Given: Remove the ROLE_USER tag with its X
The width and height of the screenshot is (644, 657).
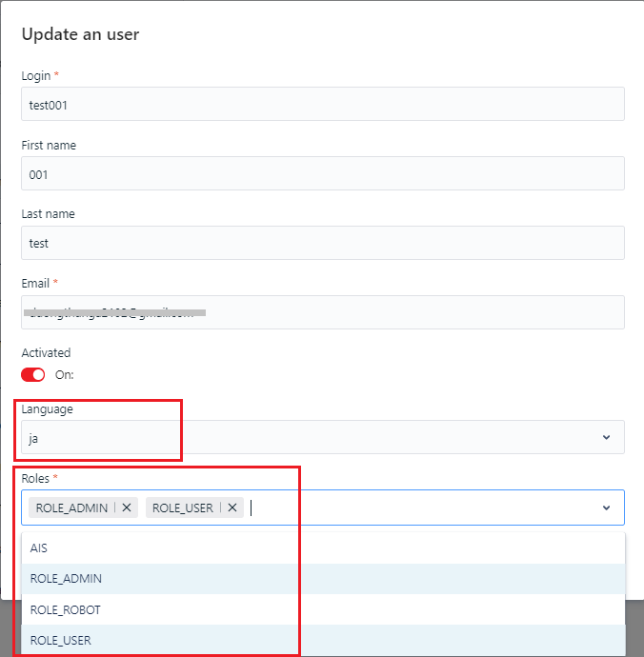Looking at the screenshot, I should pyautogui.click(x=232, y=508).
